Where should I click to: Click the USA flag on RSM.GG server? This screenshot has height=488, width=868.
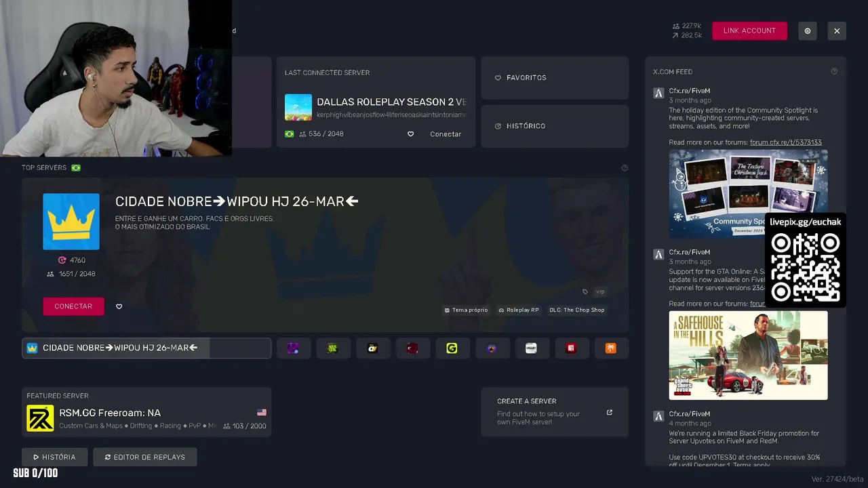coord(262,412)
